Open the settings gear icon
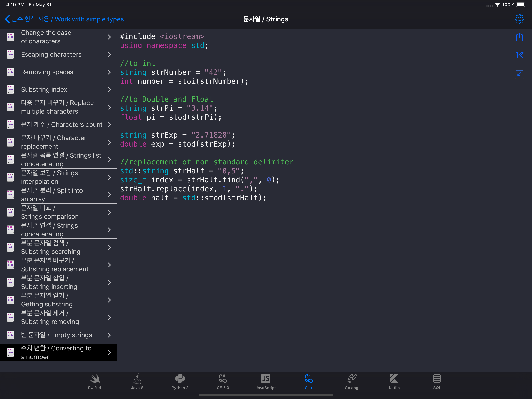Image resolution: width=532 pixels, height=399 pixels. (519, 19)
